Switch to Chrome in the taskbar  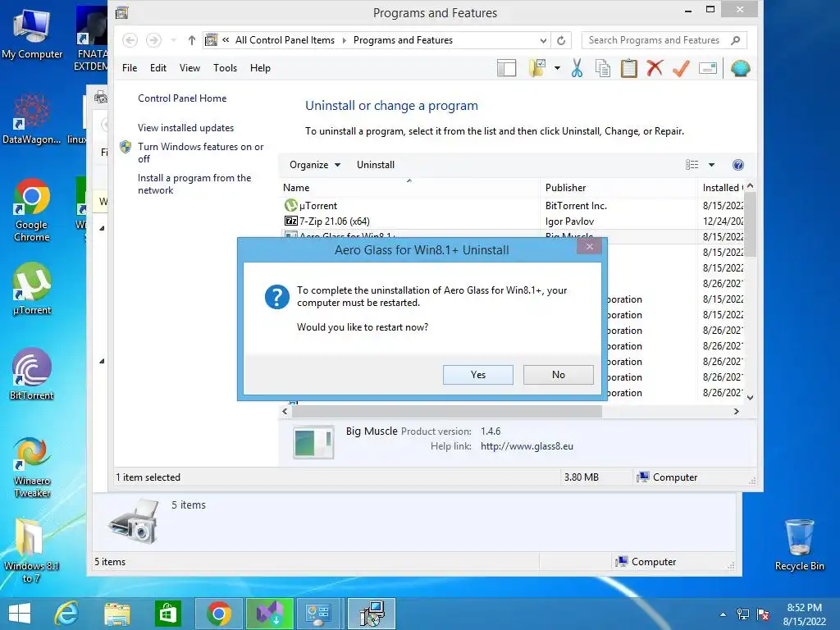pos(218,614)
